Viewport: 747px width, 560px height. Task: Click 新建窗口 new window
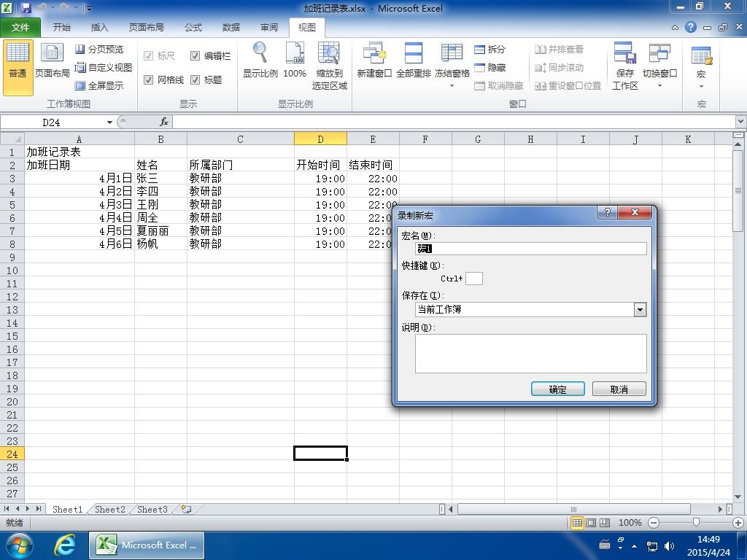374,60
